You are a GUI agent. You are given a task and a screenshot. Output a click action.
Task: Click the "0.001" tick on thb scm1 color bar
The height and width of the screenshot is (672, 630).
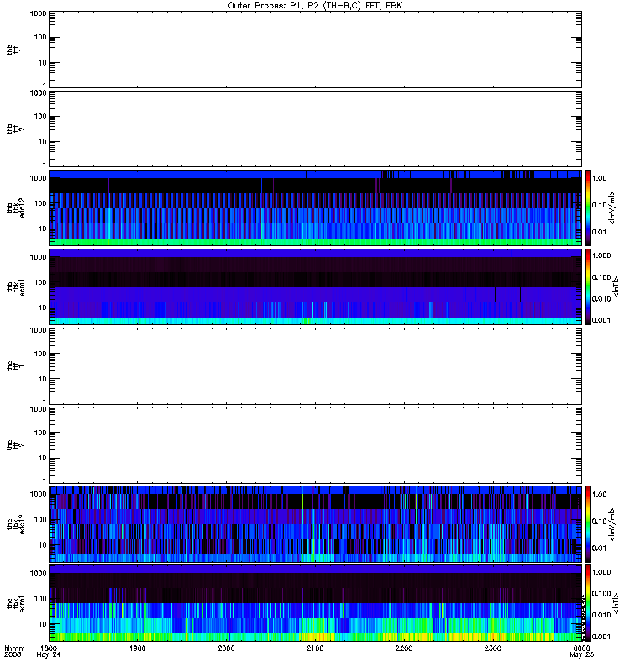click(x=601, y=320)
